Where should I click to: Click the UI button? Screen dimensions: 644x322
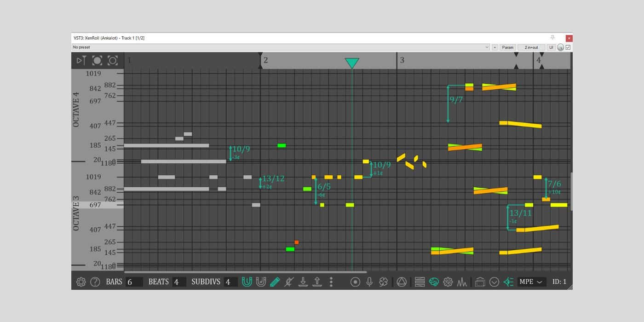pyautogui.click(x=551, y=47)
